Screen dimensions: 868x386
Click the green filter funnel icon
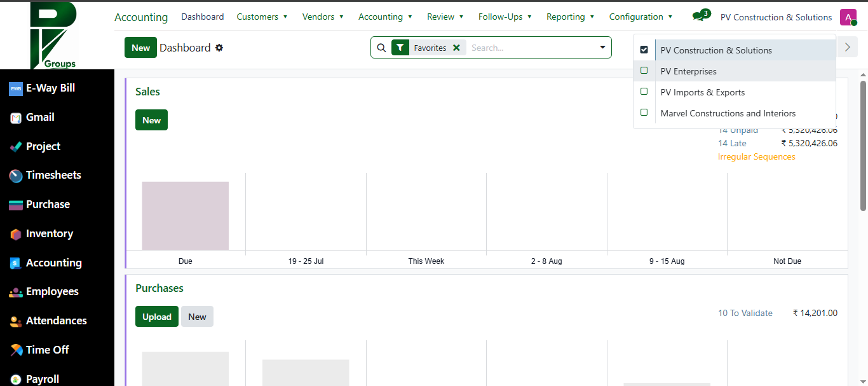(400, 48)
